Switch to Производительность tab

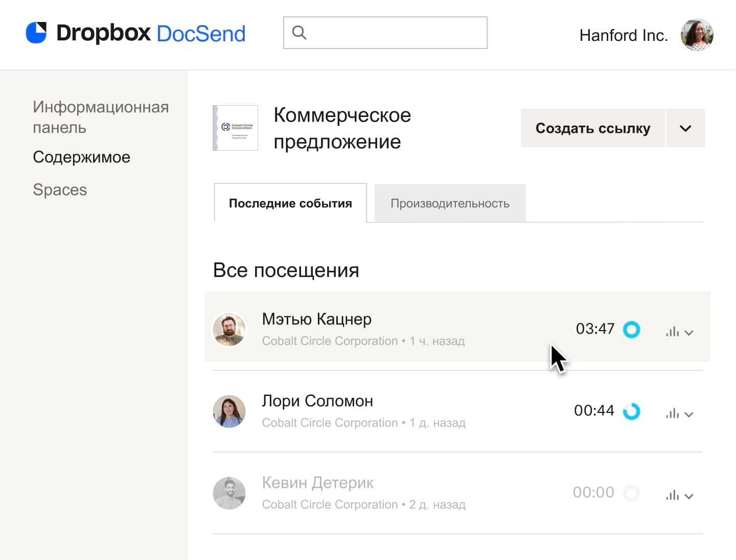450,203
